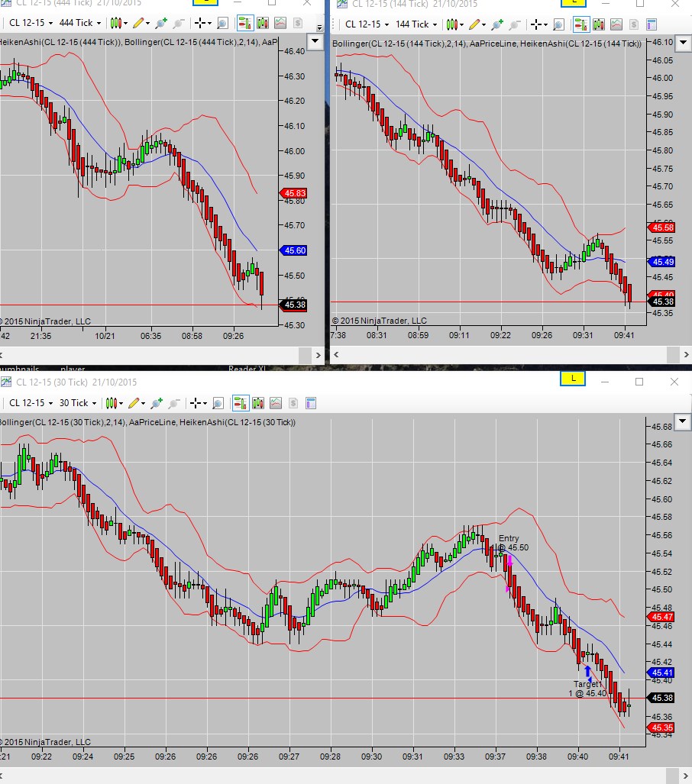This screenshot has height=784, width=692.
Task: Select crosshair cursor tool in 444 Tick window
Action: click(202, 23)
